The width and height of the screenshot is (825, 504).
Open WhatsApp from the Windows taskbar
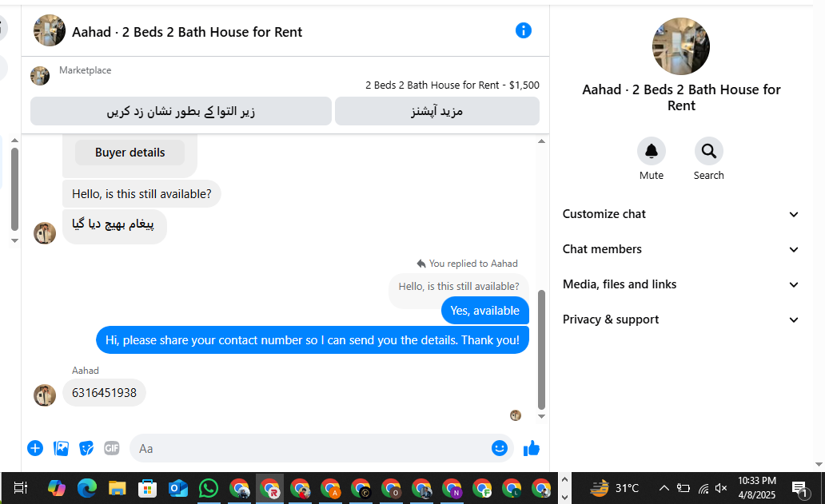coord(209,489)
